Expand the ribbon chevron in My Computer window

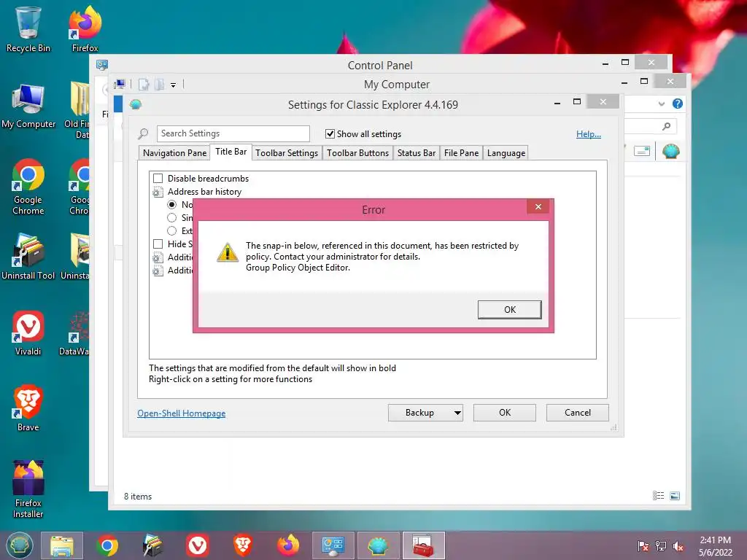[661, 104]
